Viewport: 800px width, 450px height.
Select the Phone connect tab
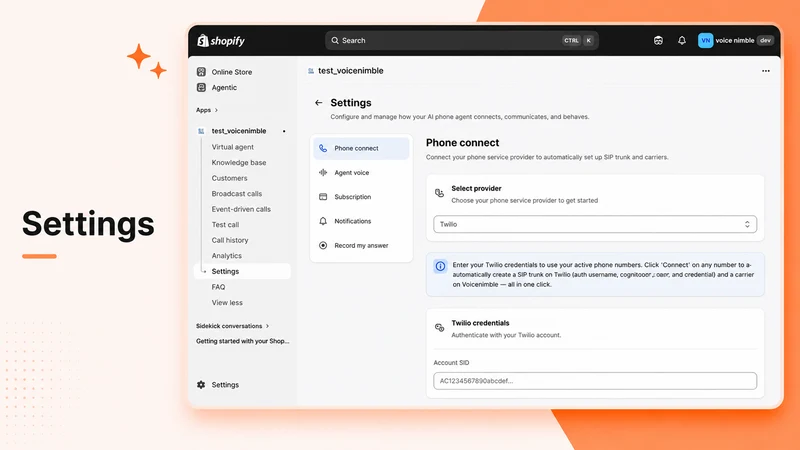coord(361,148)
